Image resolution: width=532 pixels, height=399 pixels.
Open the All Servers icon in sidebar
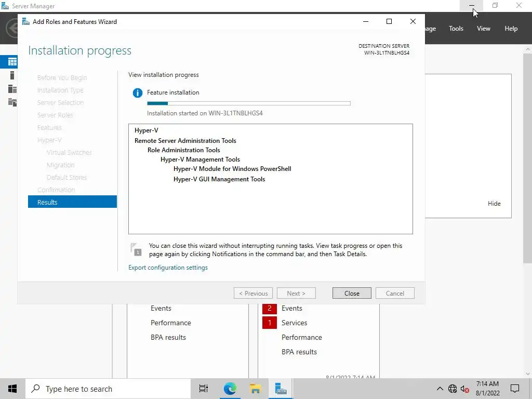click(x=12, y=89)
